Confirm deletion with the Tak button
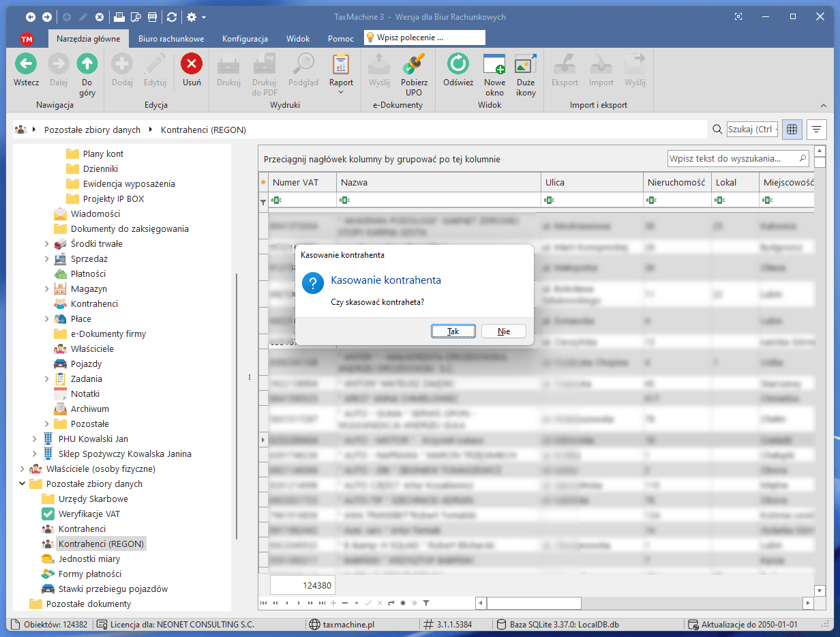Viewport: 840px width, 637px height. [453, 331]
